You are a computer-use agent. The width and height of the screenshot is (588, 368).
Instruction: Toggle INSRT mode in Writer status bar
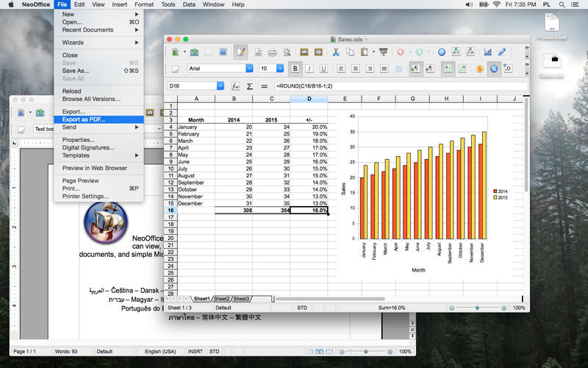coord(195,352)
